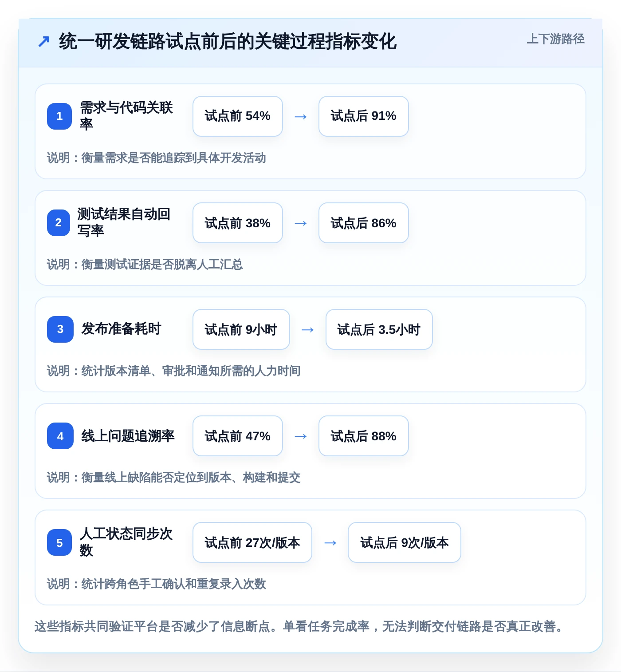Viewport: 621px width, 672px height.
Task: Click the 试点后 3.5小时 pill
Action: click(379, 329)
